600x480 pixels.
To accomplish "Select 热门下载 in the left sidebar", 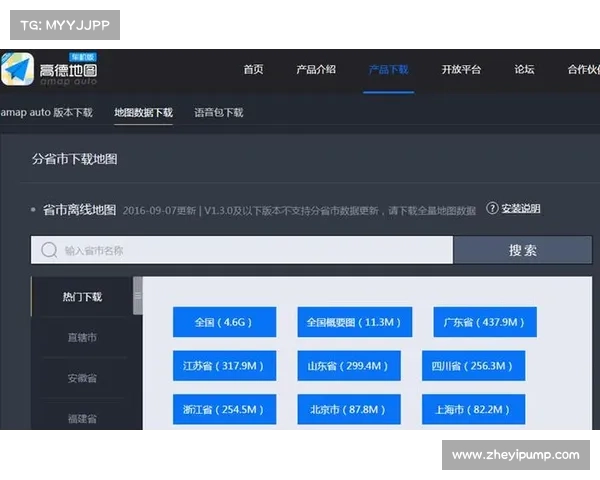I will click(82, 297).
